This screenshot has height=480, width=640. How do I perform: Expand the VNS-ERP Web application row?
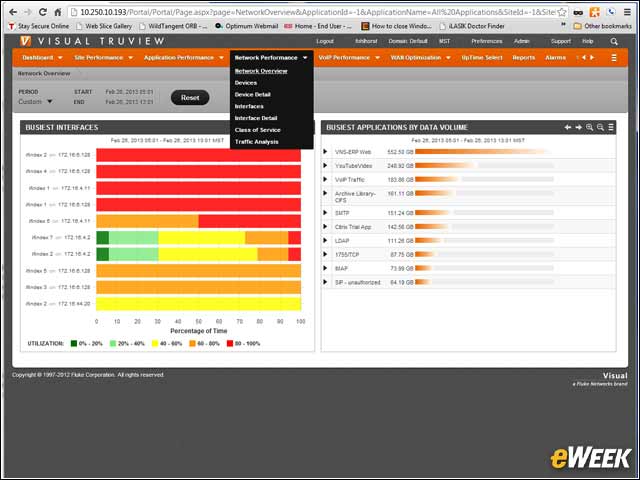pos(325,152)
